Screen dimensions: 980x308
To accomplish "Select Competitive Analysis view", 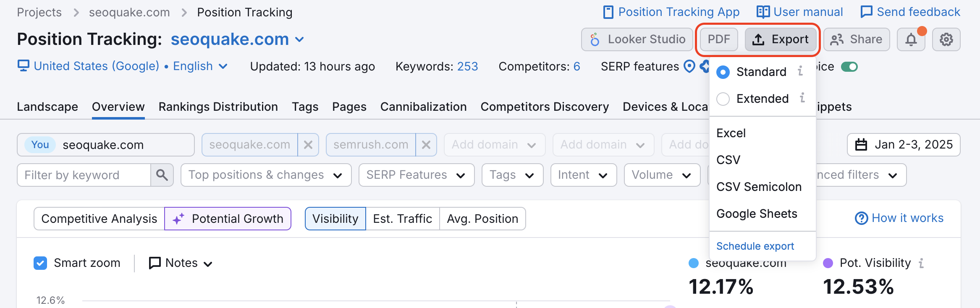I will [99, 219].
